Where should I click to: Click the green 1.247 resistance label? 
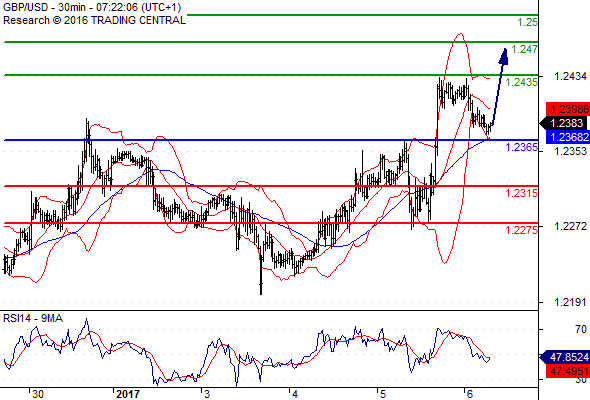(x=525, y=49)
